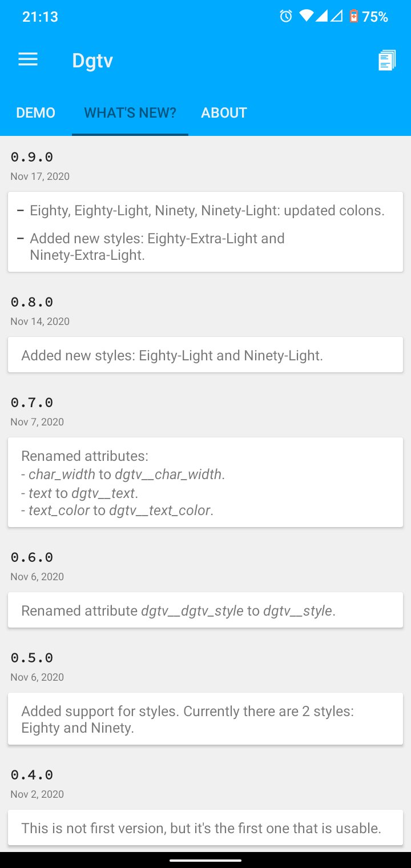Tap the 0.4.0 version heading
The width and height of the screenshot is (411, 868).
point(32,775)
